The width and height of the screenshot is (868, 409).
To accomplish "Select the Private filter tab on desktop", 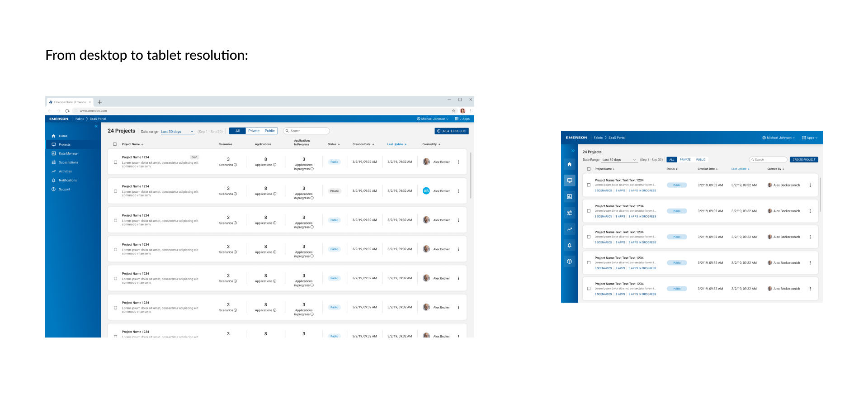I will [x=254, y=131].
